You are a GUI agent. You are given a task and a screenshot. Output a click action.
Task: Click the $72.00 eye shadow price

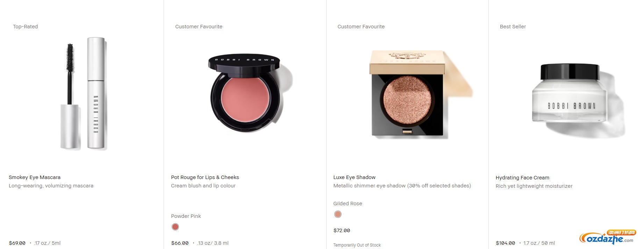pos(342,230)
